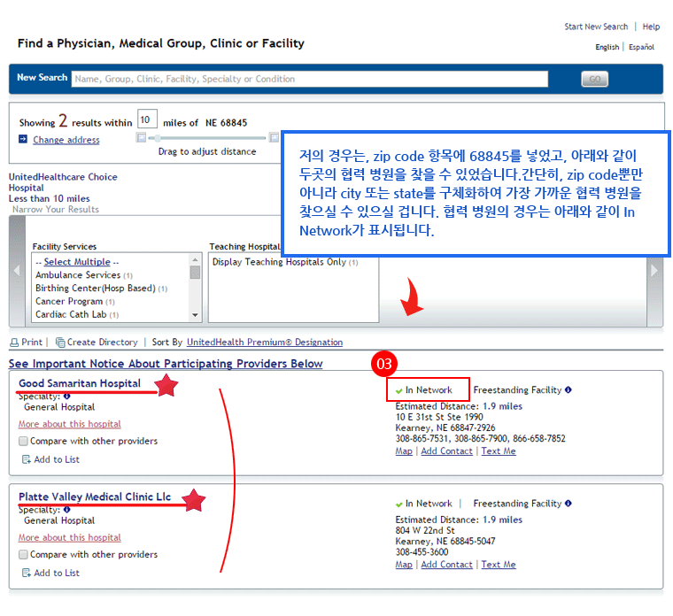Screen dimensions: 673x616
Task: Click Add to List text under Platte Valley Medical Clinic
Action: (57, 573)
